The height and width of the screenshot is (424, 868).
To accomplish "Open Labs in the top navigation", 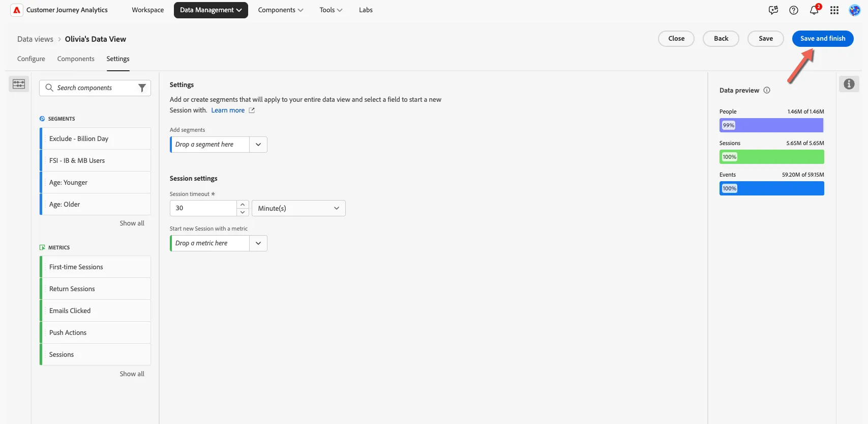I will tap(366, 10).
